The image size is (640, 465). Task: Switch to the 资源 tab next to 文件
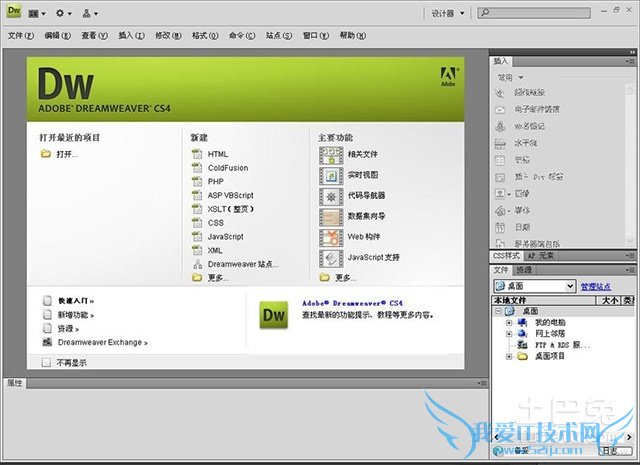click(524, 270)
